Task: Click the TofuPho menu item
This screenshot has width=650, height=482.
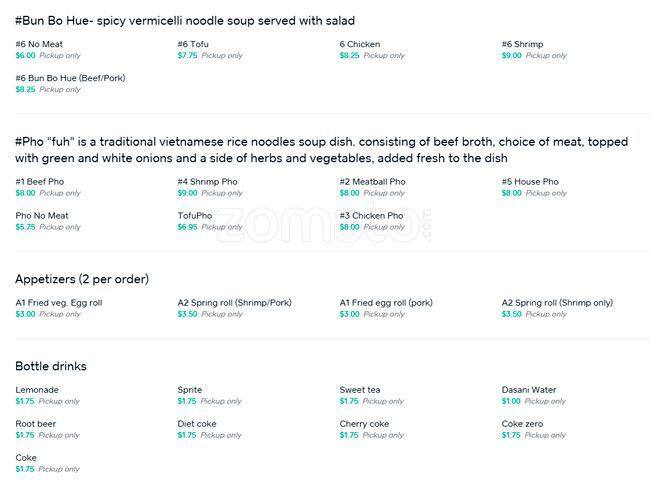Action: click(x=195, y=215)
